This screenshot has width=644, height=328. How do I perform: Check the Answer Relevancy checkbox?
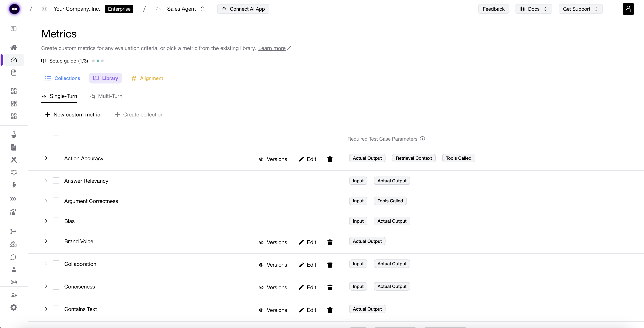pyautogui.click(x=56, y=181)
